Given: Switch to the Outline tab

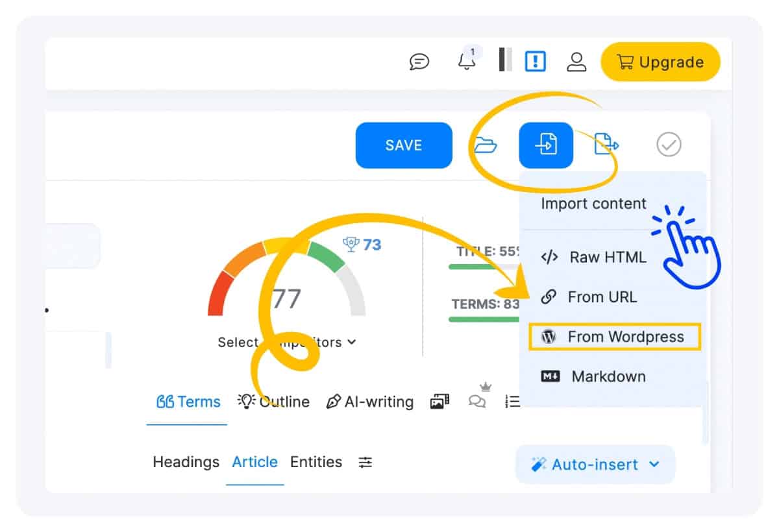Looking at the screenshot, I should [x=273, y=402].
